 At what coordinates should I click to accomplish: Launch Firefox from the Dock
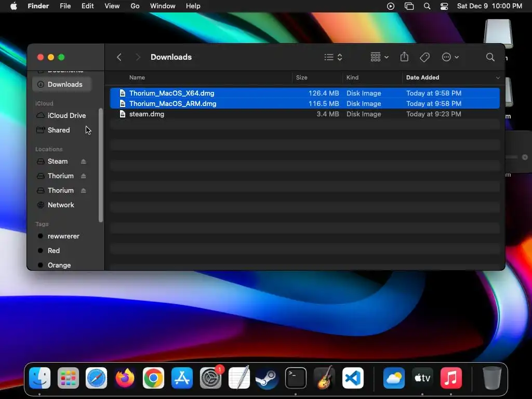tap(125, 378)
